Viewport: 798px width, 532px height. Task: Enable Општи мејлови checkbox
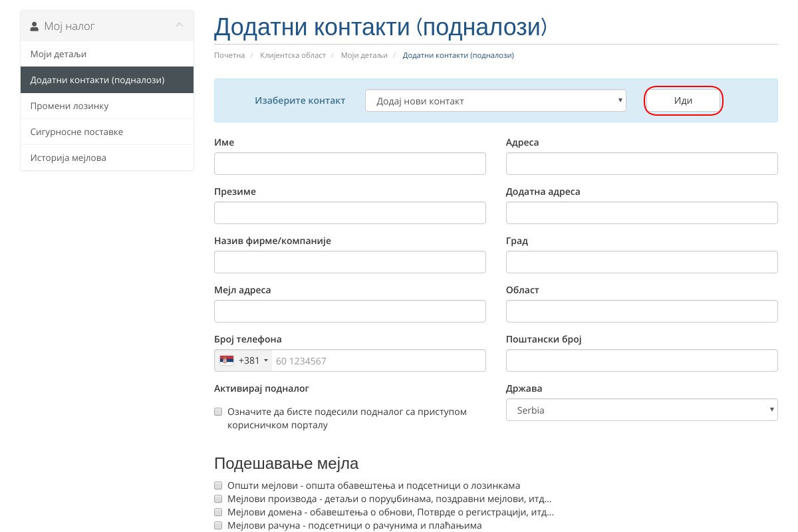(218, 485)
